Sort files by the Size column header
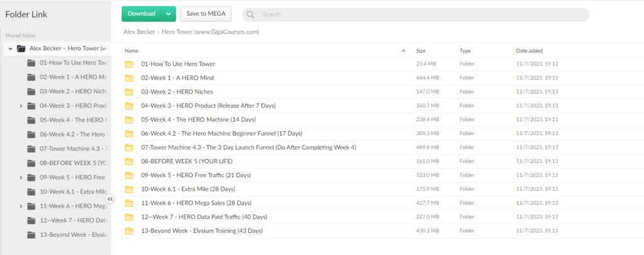Screen dimensions: 644x255 tap(421, 50)
